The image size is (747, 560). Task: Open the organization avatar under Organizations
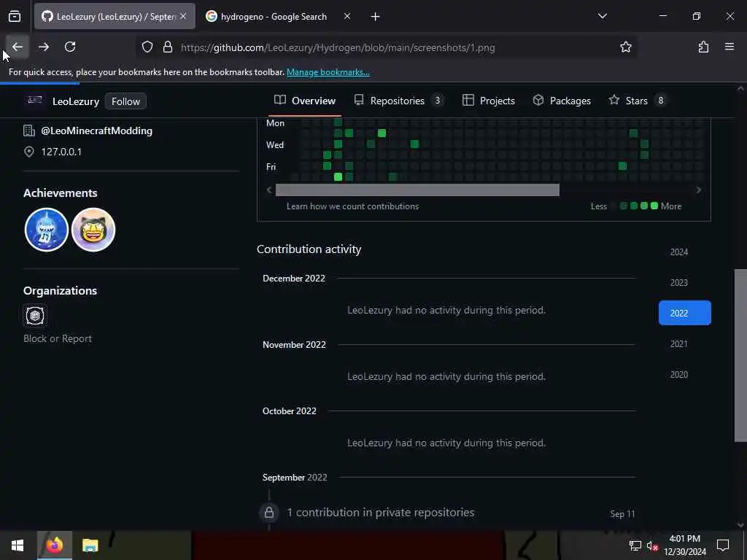35,316
